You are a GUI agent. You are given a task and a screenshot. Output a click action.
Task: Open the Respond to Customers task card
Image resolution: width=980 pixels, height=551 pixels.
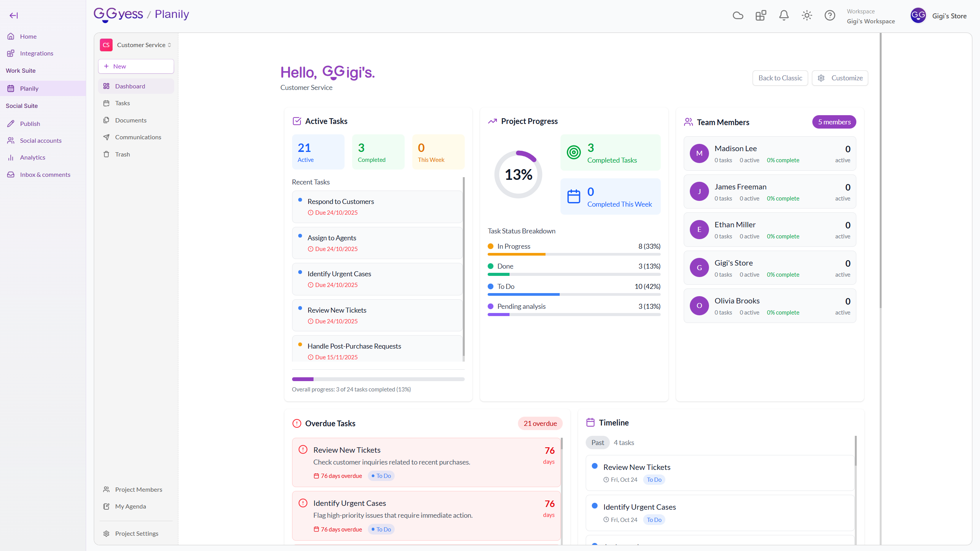tap(377, 207)
